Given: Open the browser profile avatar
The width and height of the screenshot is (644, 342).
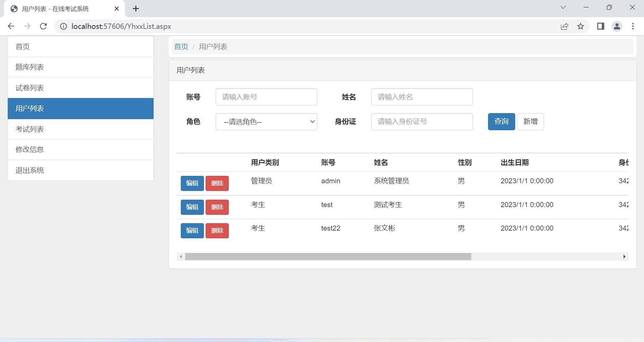Looking at the screenshot, I should (x=617, y=26).
